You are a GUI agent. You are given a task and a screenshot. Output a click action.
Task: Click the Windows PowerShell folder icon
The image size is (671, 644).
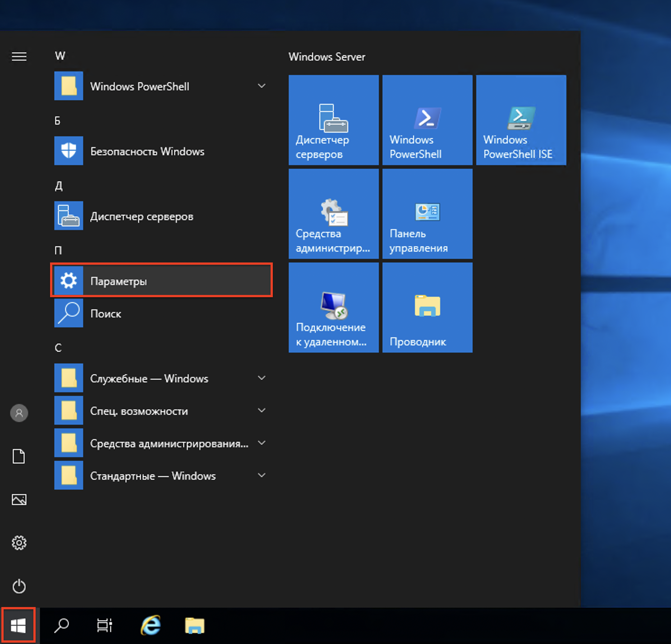pyautogui.click(x=69, y=86)
